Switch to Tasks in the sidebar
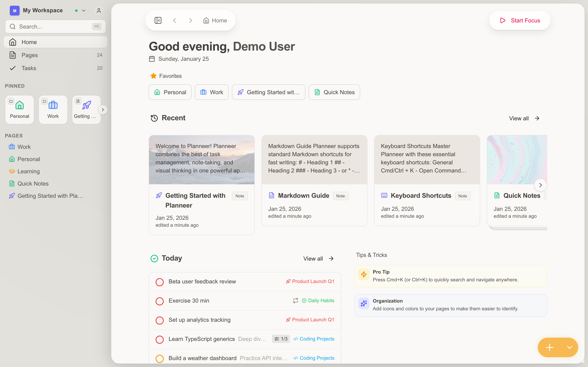588x367 pixels. click(x=29, y=68)
